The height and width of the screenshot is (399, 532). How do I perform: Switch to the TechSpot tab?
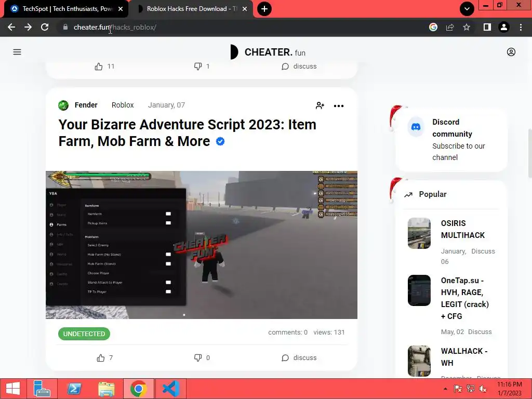tap(66, 9)
